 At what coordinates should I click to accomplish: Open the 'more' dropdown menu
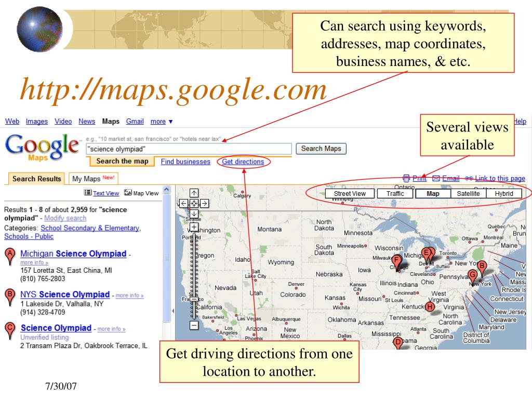coord(162,122)
